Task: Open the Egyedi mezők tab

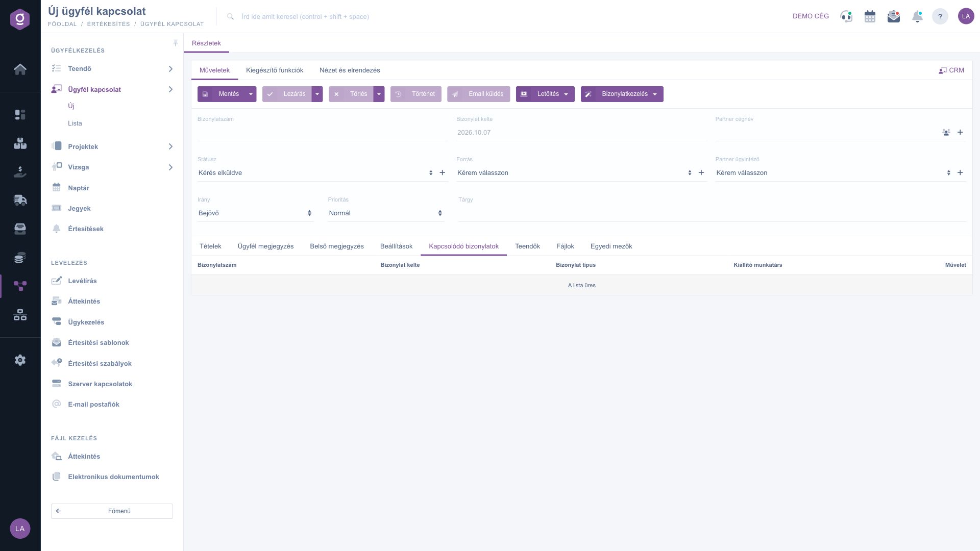Action: pyautogui.click(x=611, y=246)
